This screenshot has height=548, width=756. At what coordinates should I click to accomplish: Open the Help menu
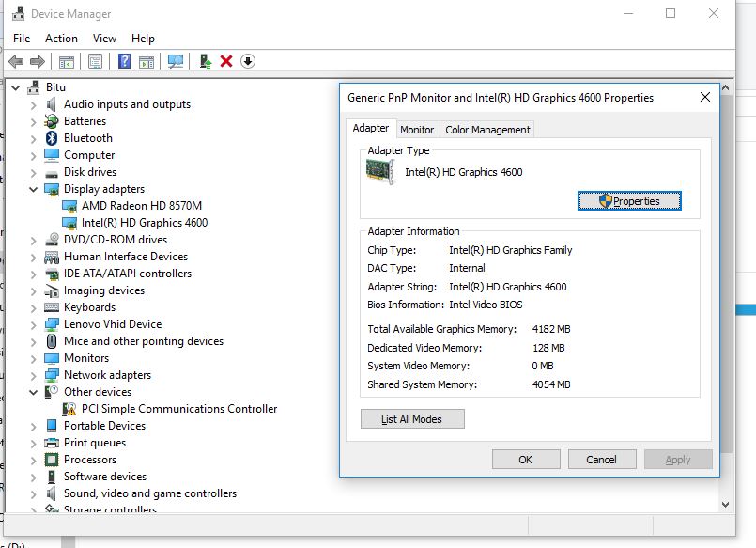coord(143,39)
